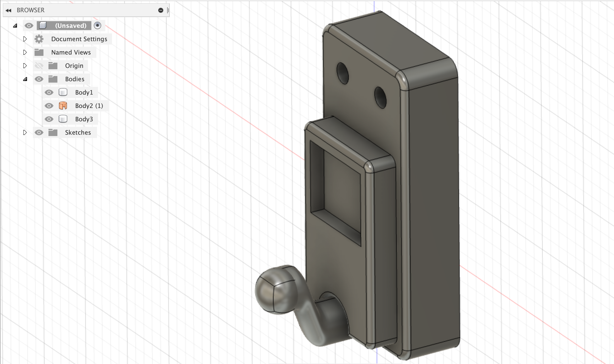614x364 pixels.
Task: Select the Named Views tree item
Action: 71,52
